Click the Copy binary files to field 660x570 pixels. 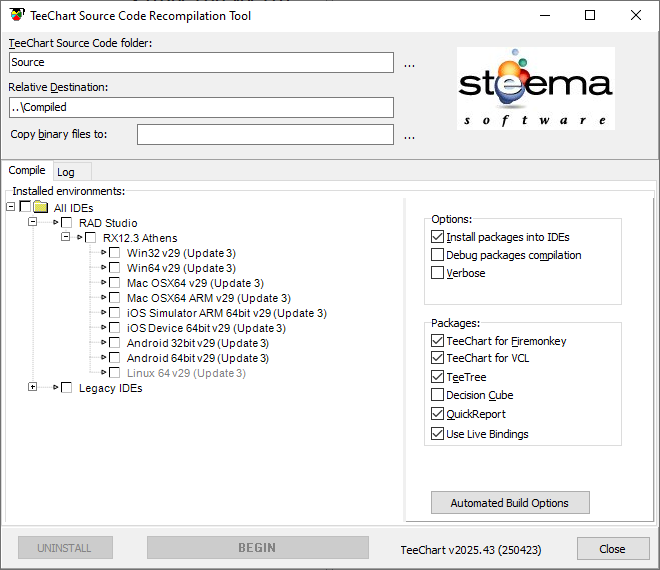click(x=265, y=134)
